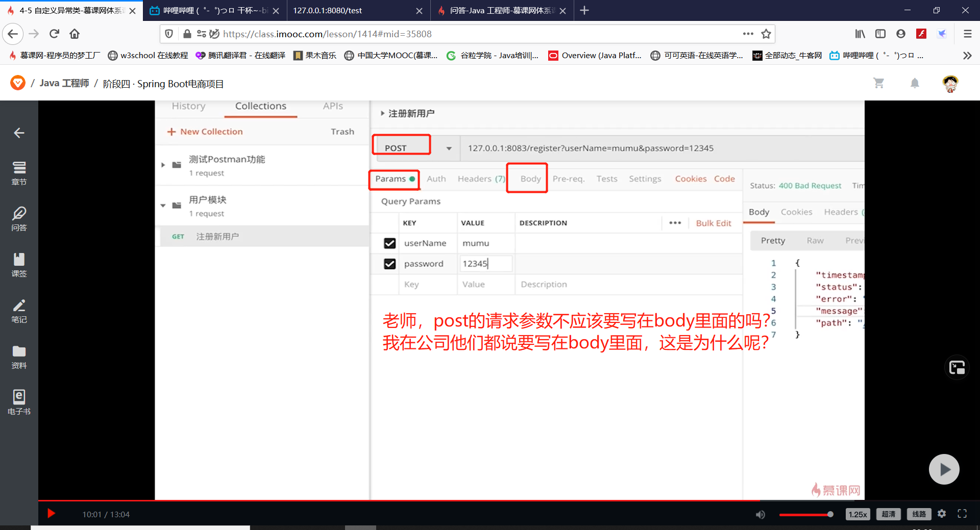
Task: Close the 127.0.0.1:8080/test tab
Action: [x=419, y=11]
